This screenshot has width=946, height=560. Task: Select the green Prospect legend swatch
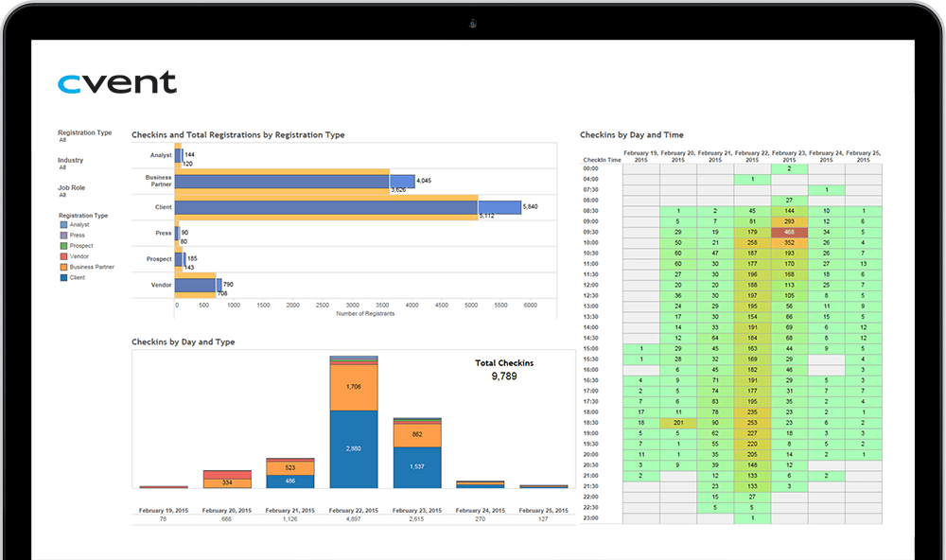(63, 246)
